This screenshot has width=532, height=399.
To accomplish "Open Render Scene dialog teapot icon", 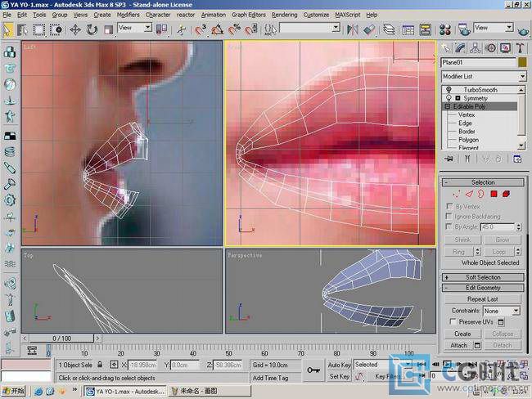I will click(464, 29).
